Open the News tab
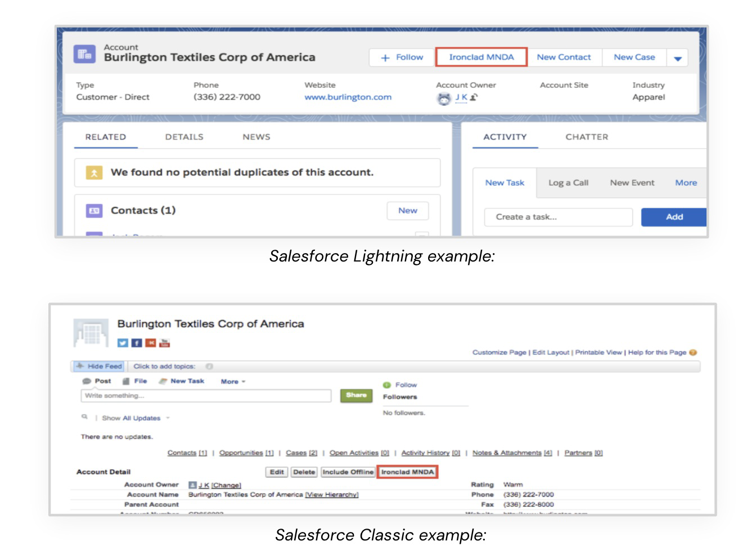The height and width of the screenshot is (559, 756). (x=256, y=137)
